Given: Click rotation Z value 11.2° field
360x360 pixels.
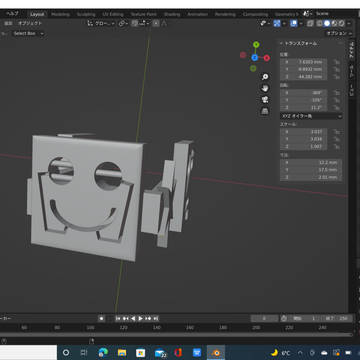Looking at the screenshot, I should coord(304,107).
